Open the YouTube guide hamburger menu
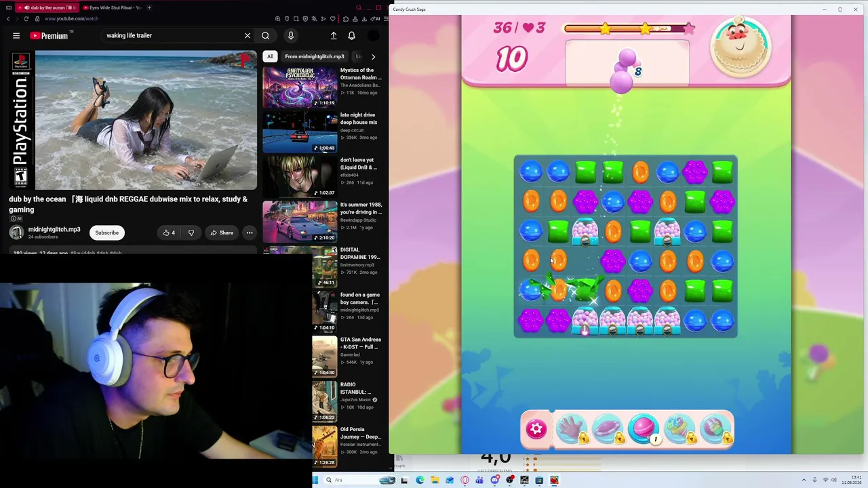The width and height of the screenshot is (868, 488). [16, 36]
